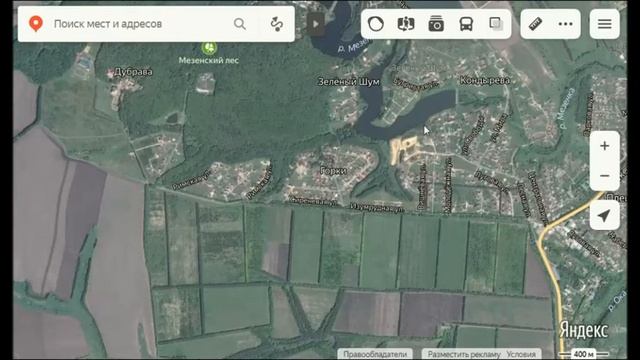Click the '400 м' scale indicator
This screenshot has width=640, height=360.
tap(584, 354)
